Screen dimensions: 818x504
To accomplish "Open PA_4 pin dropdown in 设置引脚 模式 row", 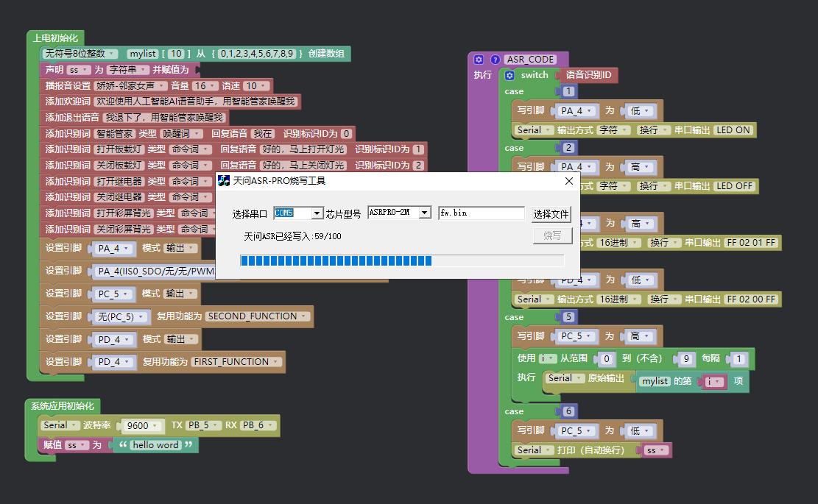I will coord(113,249).
